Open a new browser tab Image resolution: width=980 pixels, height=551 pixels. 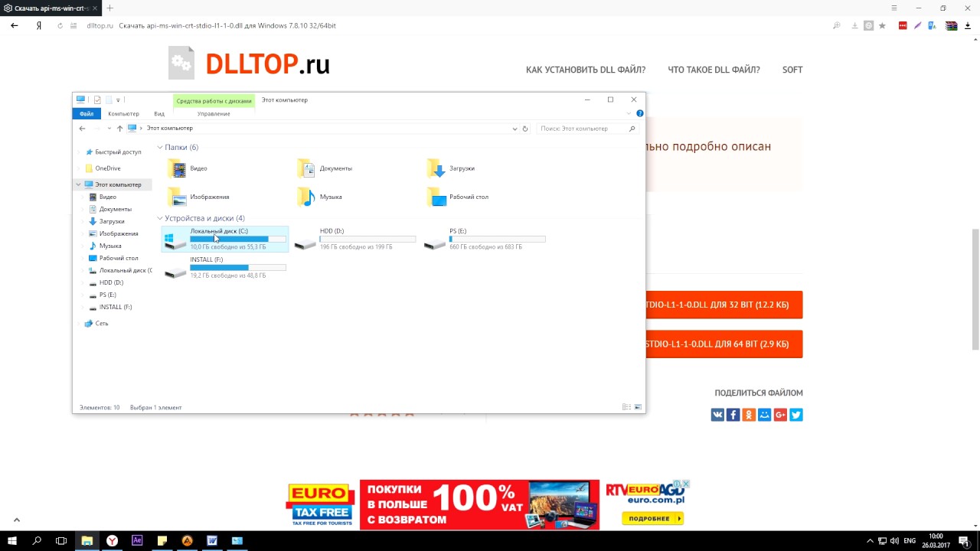[110, 8]
